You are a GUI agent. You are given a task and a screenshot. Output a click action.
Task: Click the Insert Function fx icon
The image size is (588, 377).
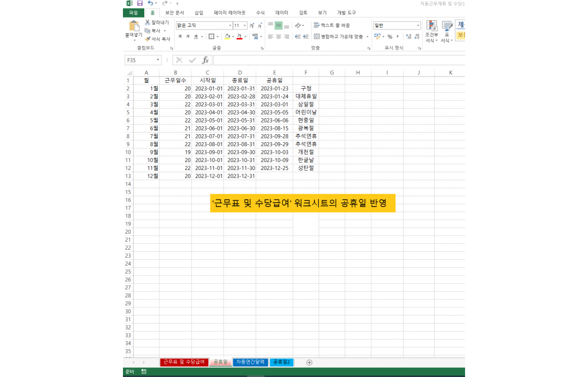tap(205, 60)
